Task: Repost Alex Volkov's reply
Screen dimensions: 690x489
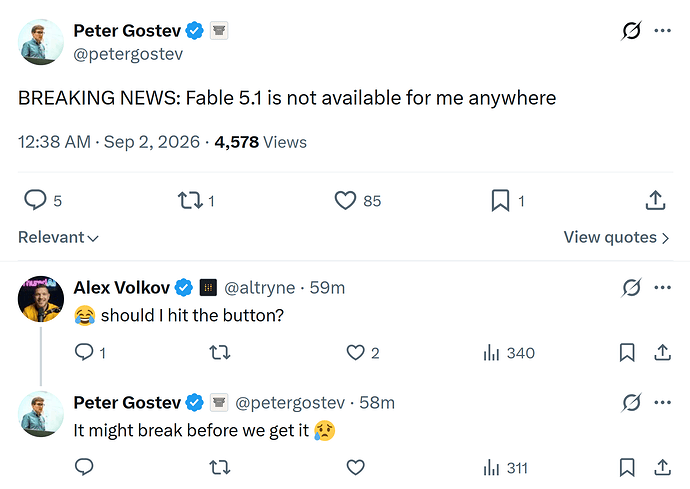Action: [x=220, y=353]
